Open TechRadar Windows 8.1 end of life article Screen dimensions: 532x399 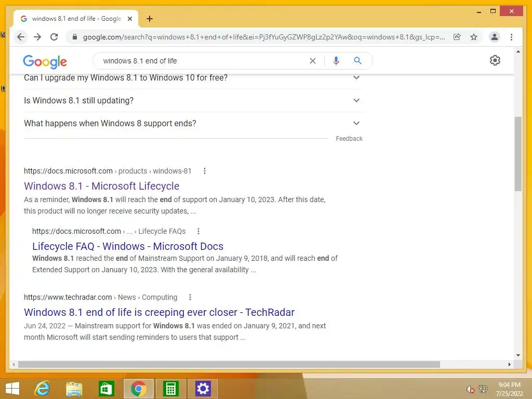[159, 312]
